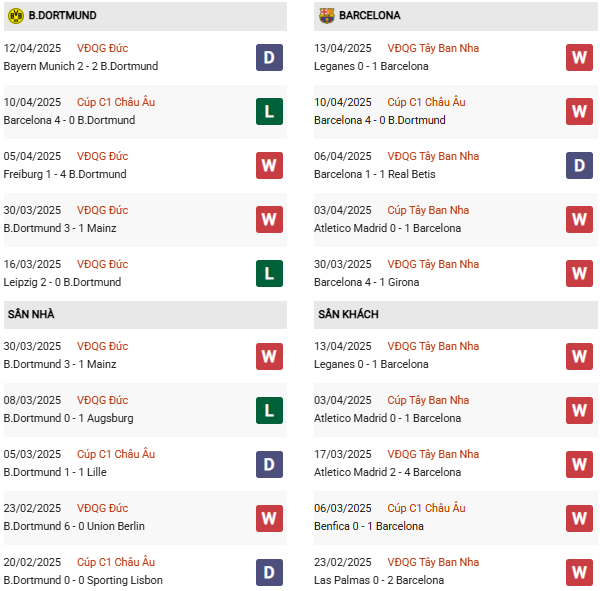600x591 pixels.
Task: Select the SÂN NHÀ home matches header
Action: (31, 314)
